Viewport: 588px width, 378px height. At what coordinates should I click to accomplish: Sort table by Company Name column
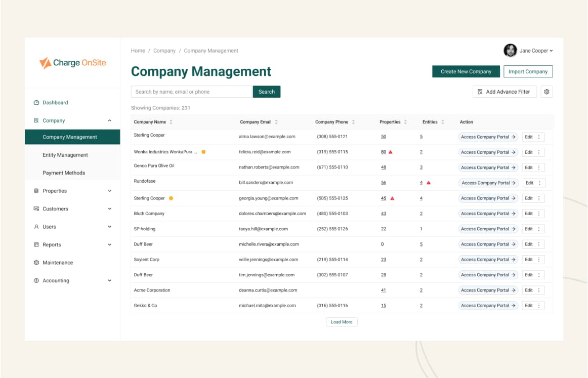(171, 122)
